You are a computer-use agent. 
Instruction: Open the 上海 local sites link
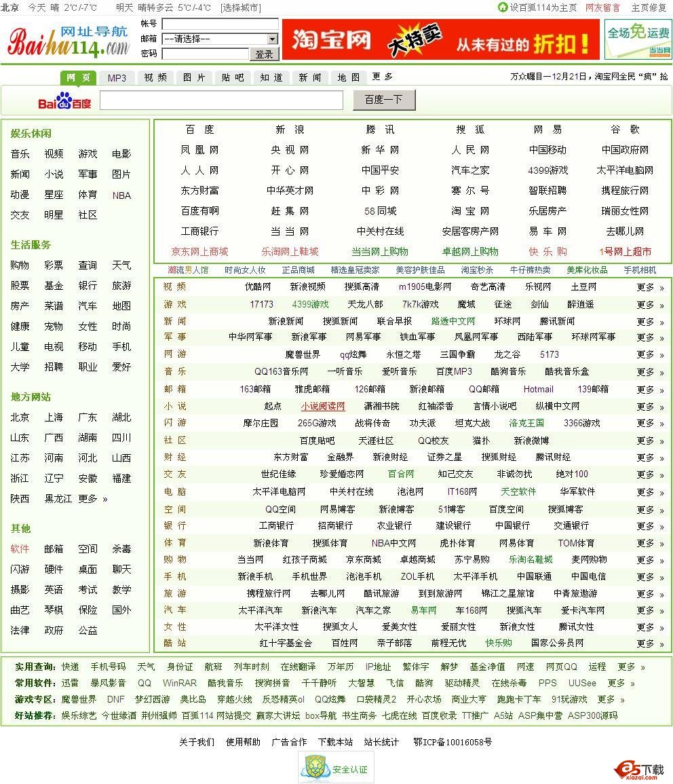[54, 417]
